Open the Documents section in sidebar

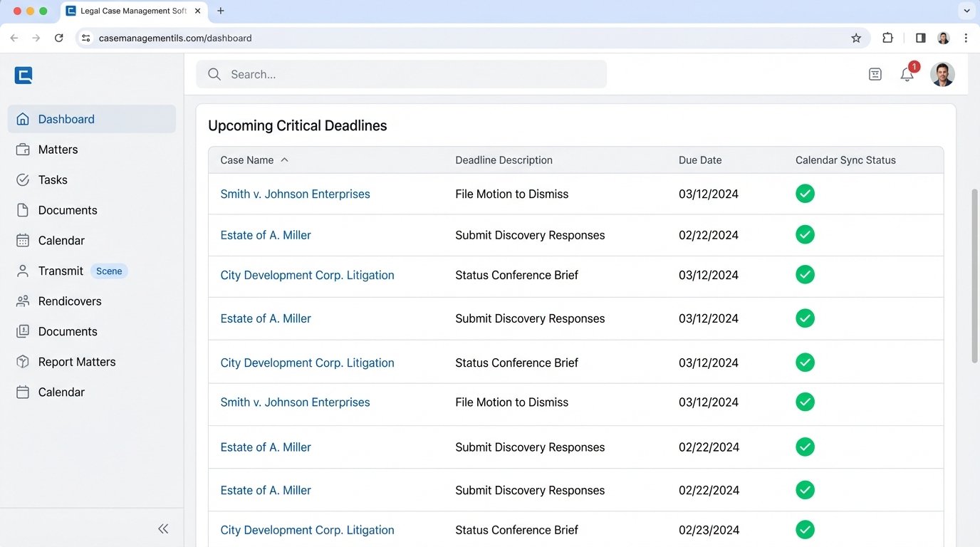point(68,210)
